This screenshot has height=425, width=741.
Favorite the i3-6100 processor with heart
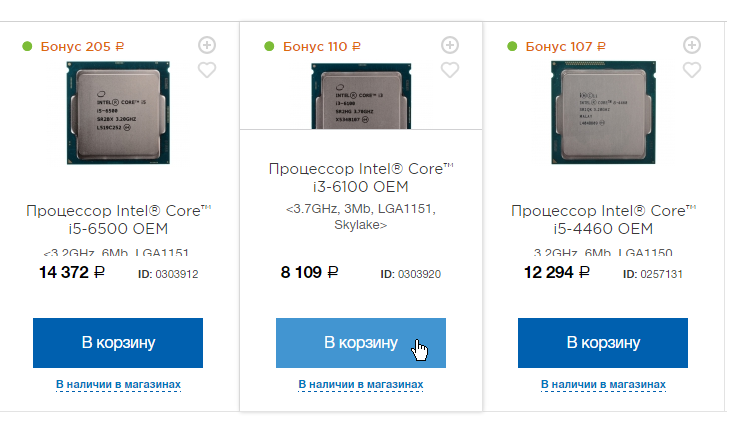click(450, 70)
